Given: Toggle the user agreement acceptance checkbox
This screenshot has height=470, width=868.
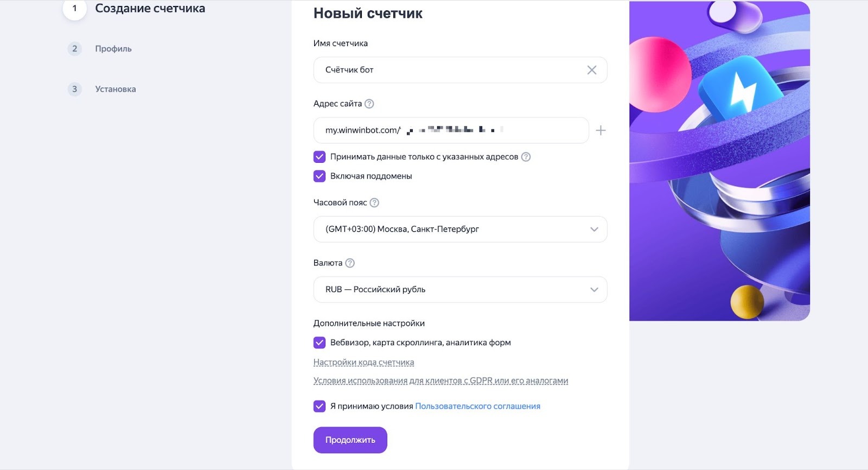Looking at the screenshot, I should (320, 406).
